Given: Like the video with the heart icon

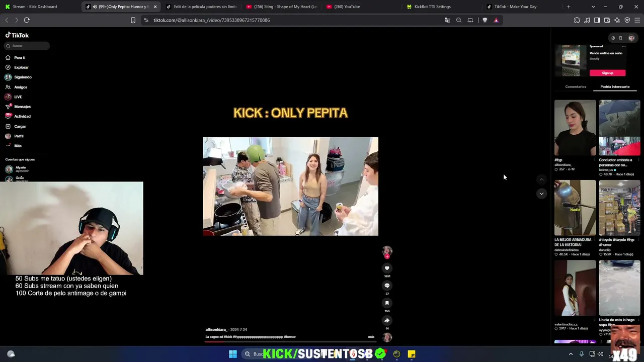Looking at the screenshot, I should point(387,268).
